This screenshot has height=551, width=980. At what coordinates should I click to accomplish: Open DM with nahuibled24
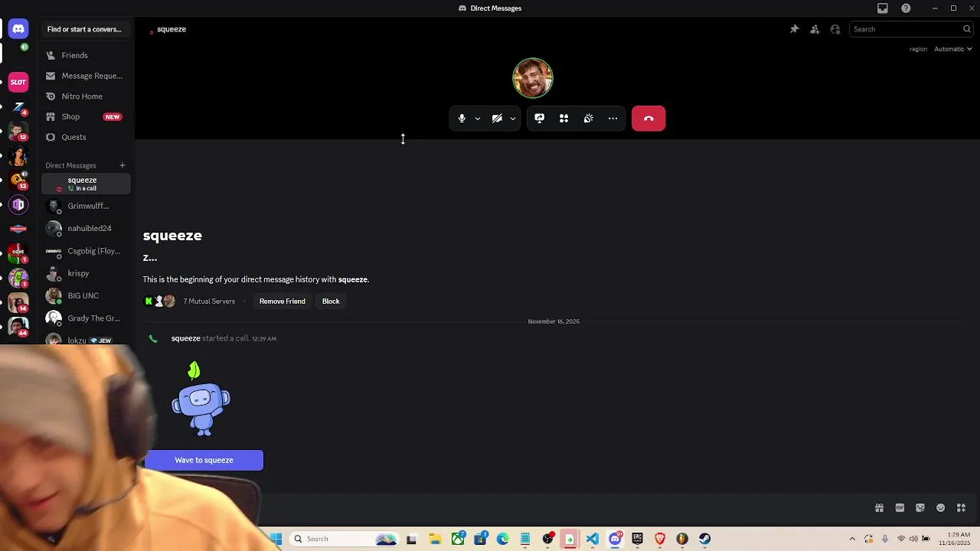click(x=86, y=228)
